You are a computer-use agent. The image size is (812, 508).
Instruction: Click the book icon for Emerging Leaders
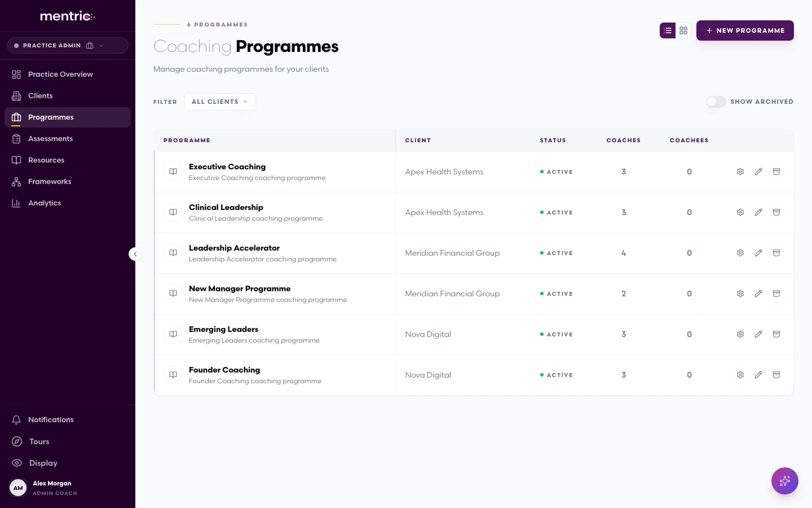click(x=173, y=334)
